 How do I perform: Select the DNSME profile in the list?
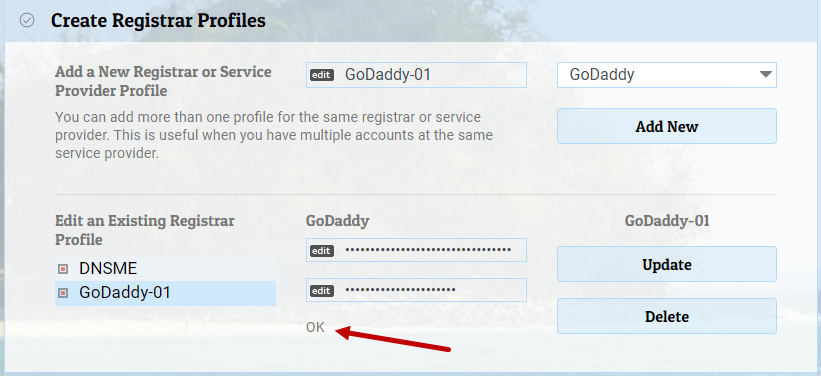[x=165, y=269]
